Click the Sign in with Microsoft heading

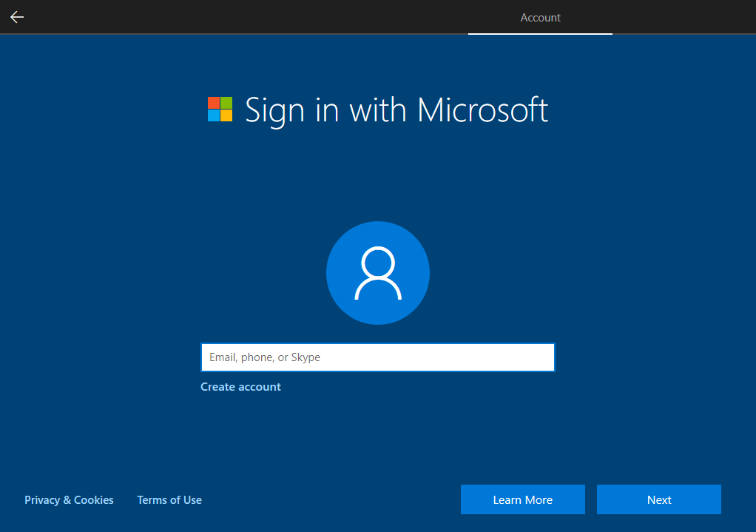coord(396,110)
